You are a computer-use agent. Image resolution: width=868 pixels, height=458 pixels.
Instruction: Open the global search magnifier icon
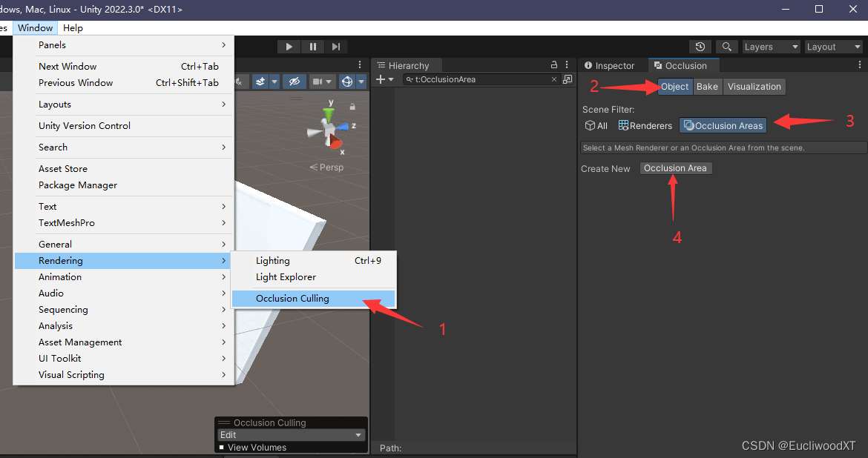pos(727,47)
